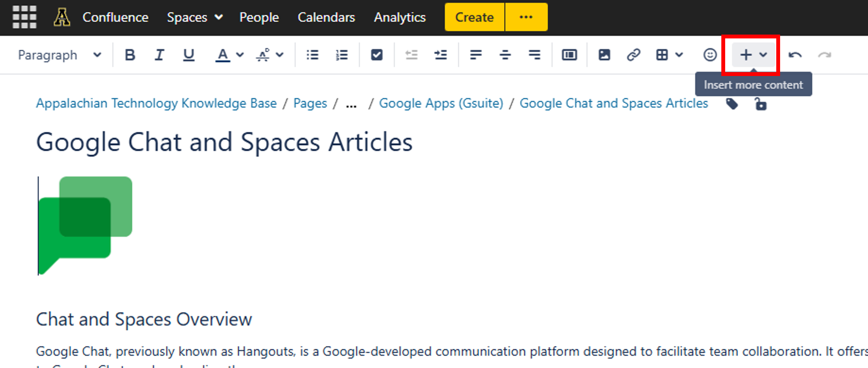The width and height of the screenshot is (868, 368).
Task: Open Calendars in the top navigation
Action: (326, 17)
